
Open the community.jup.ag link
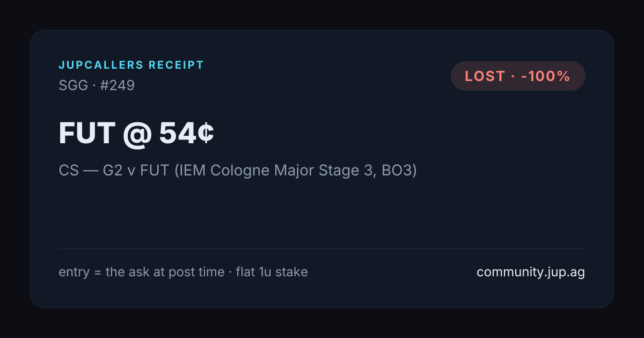click(531, 272)
